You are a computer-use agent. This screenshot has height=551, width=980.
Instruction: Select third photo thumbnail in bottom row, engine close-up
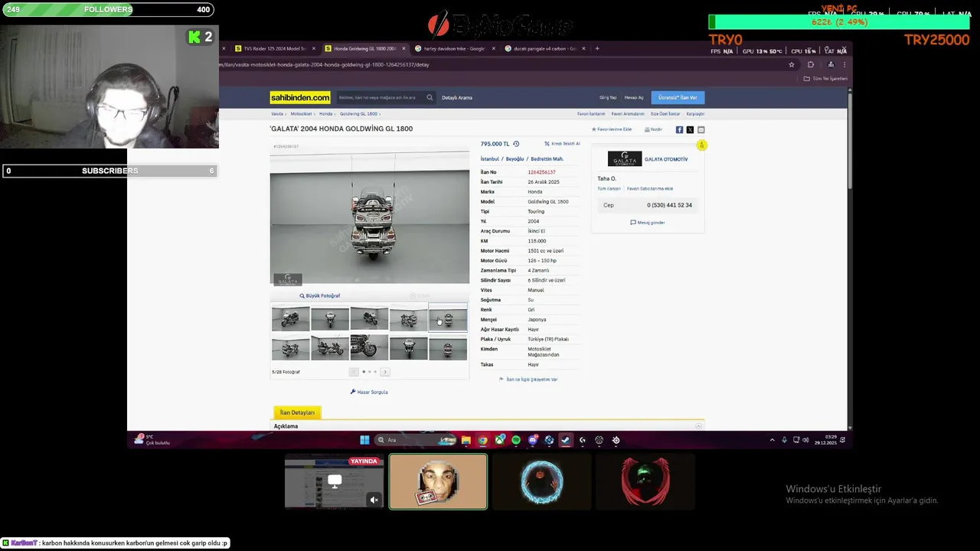point(369,347)
